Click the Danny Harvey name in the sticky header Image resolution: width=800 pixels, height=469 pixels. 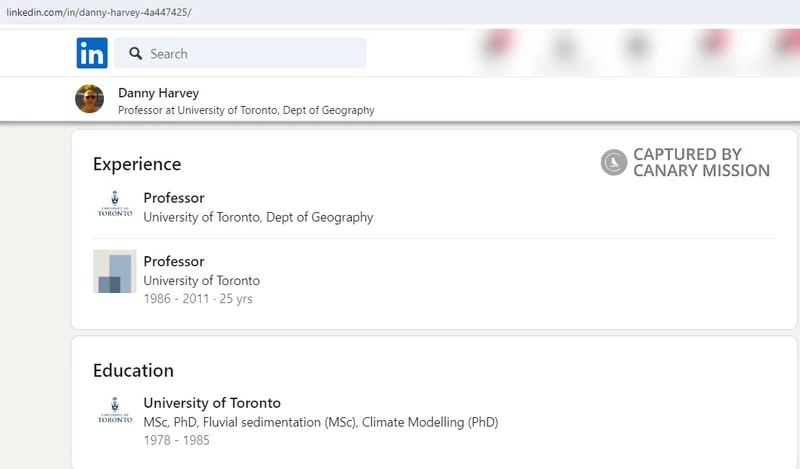(158, 93)
